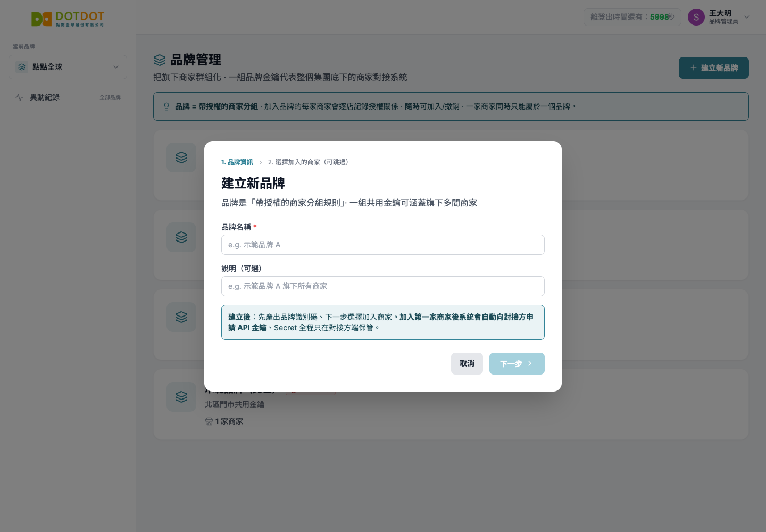Click the 下一步 button

pyautogui.click(x=517, y=363)
